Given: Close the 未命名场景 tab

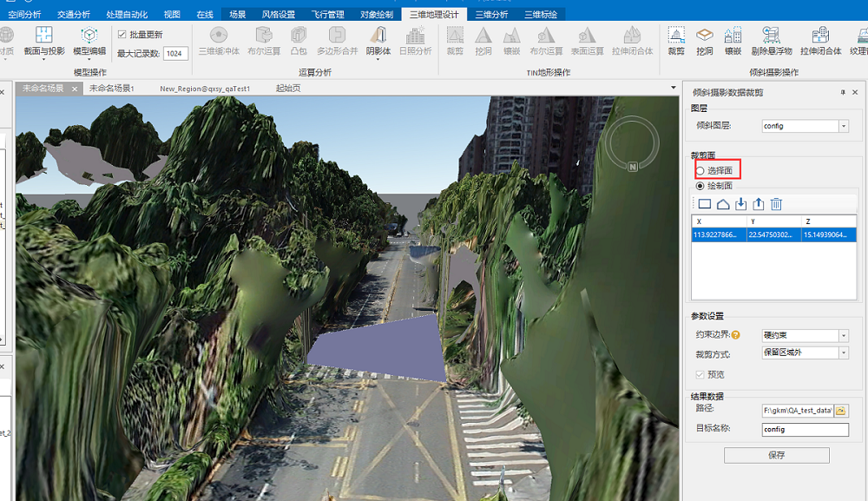Looking at the screenshot, I should tap(75, 89).
